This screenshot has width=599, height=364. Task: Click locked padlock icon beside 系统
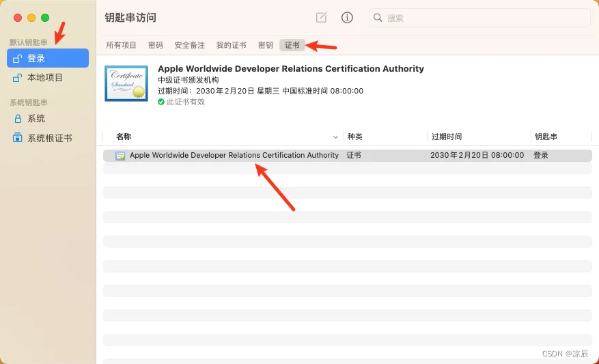tap(18, 119)
